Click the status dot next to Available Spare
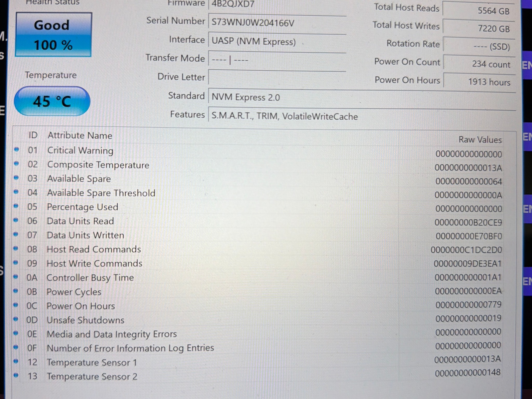The image size is (532, 399). coord(16,178)
